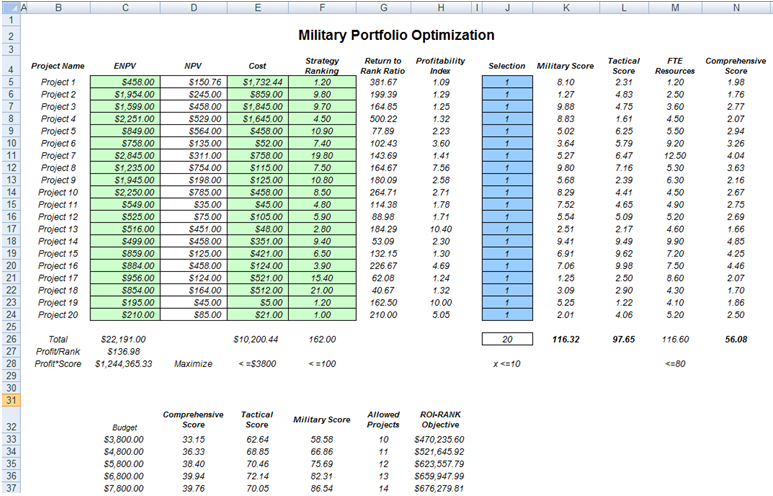The image size is (773, 496).
Task: Click allowed projects value 12
Action: [384, 464]
